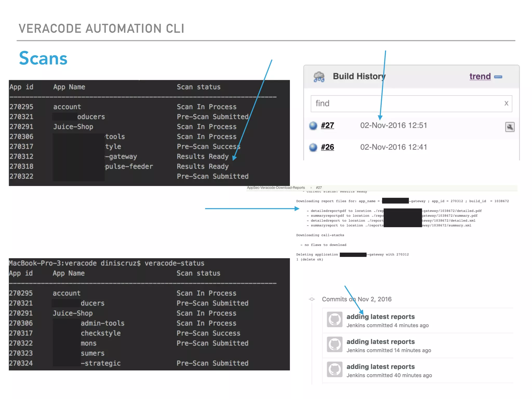Screen dimensions: 532x399
Task: Open commit 'adding latest reports' from 14 minutes ago
Action: pos(381,342)
